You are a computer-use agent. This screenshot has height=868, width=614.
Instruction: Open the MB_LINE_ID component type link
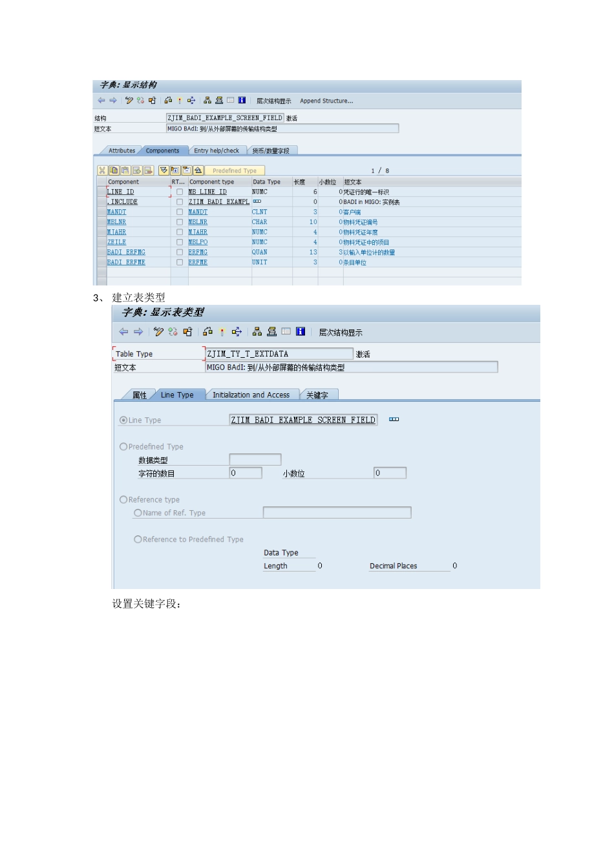[x=207, y=192]
